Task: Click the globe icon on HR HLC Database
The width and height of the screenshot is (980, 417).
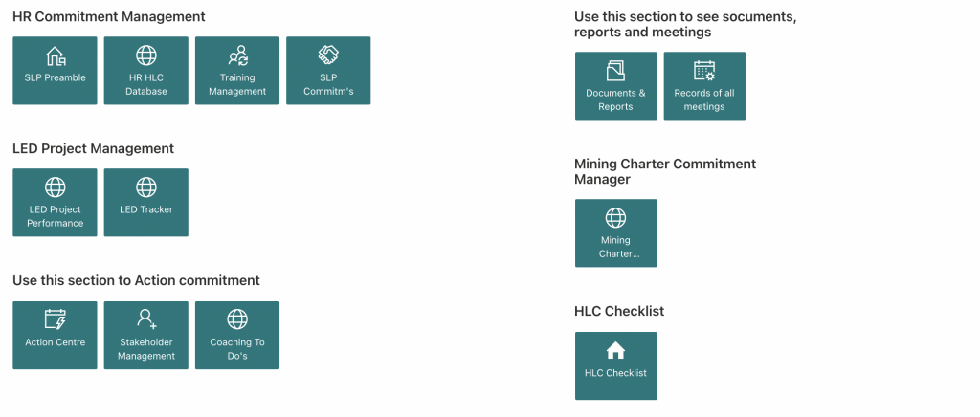Action: (146, 55)
